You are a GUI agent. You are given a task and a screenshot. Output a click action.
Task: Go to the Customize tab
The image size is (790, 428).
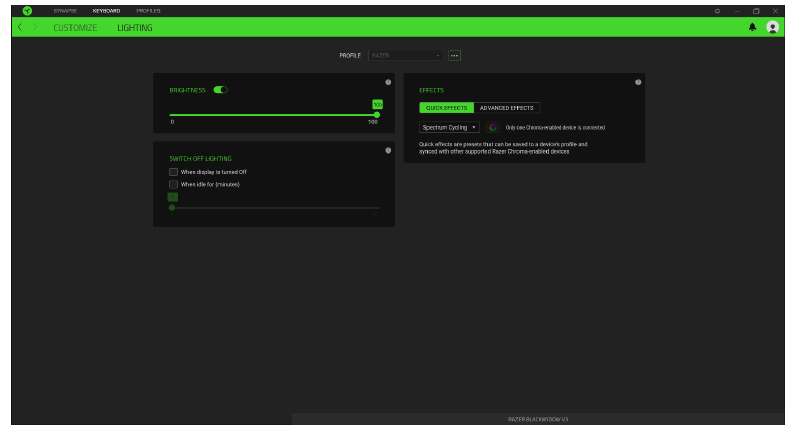75,27
